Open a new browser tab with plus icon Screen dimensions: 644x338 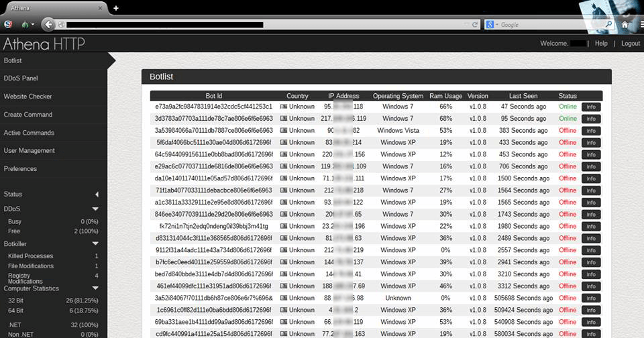coord(116,8)
